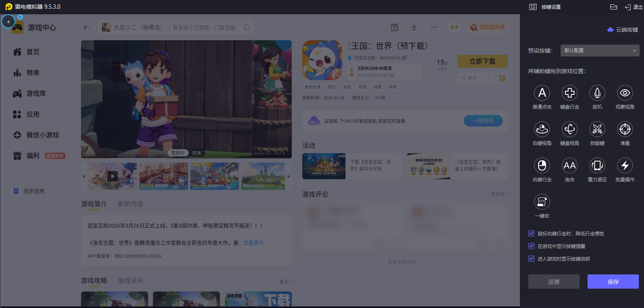Click the 游戏中心 gamepad logo
Viewport: 644px width, 308px height.
coord(17,27)
